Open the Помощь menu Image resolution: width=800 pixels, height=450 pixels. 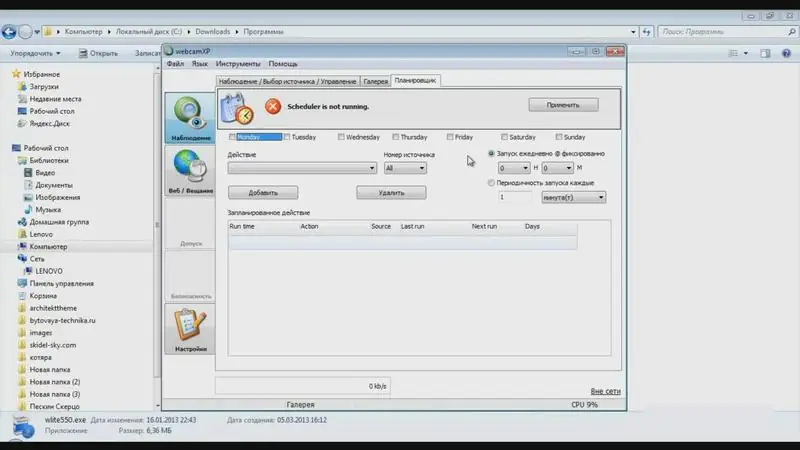(x=283, y=64)
